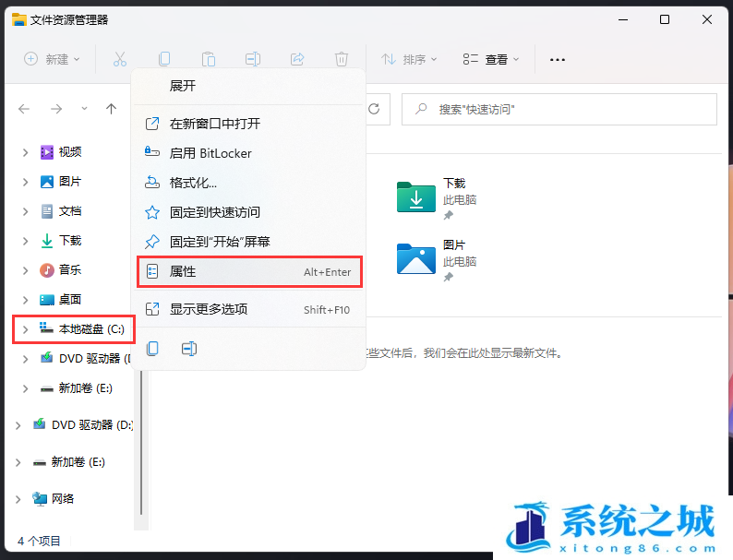Click the Rename icon at context menu bottom
This screenshot has width=733, height=560.
tap(189, 349)
